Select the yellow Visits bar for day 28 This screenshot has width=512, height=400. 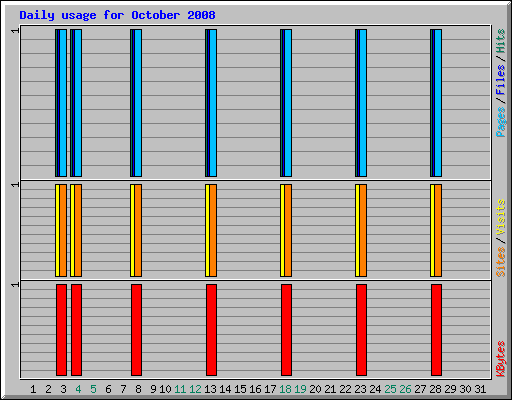click(x=432, y=230)
